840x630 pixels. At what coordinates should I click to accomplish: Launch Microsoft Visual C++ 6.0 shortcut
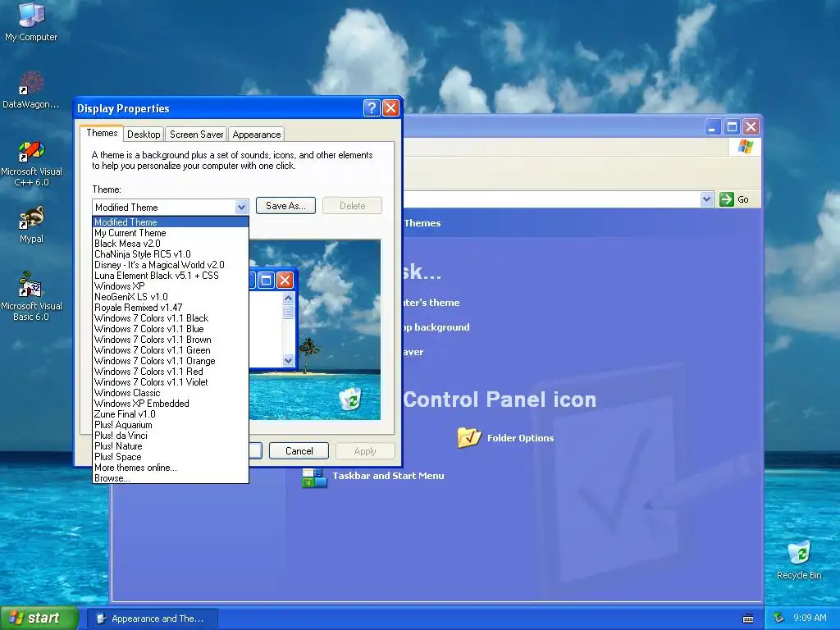[x=31, y=163]
